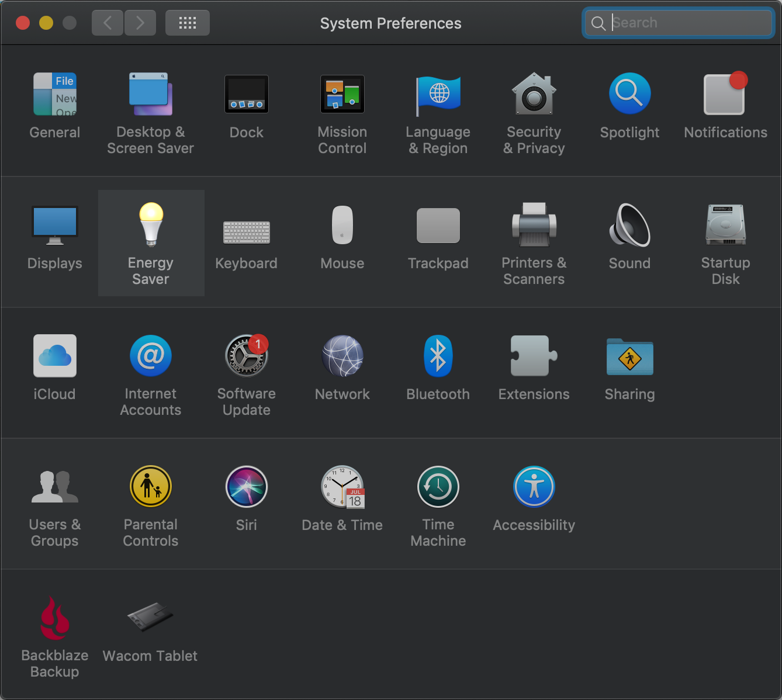This screenshot has height=700, width=782.
Task: Click the magnifying glass in search field
Action: pyautogui.click(x=598, y=23)
